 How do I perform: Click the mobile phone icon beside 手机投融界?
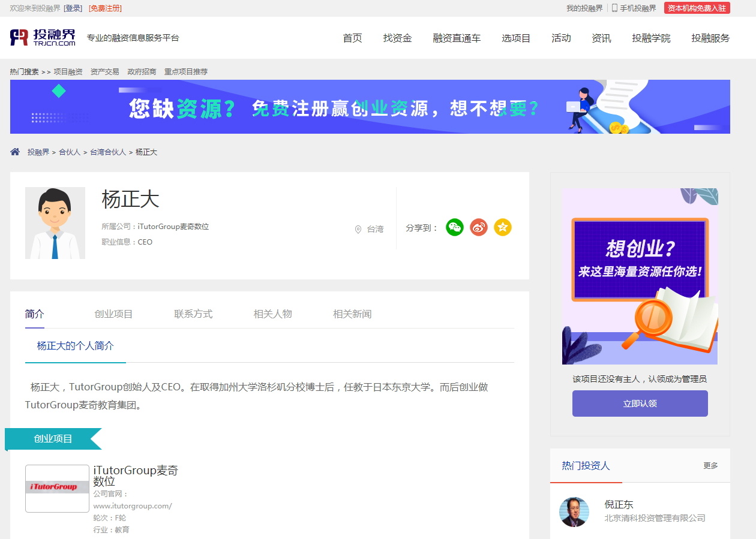[614, 8]
